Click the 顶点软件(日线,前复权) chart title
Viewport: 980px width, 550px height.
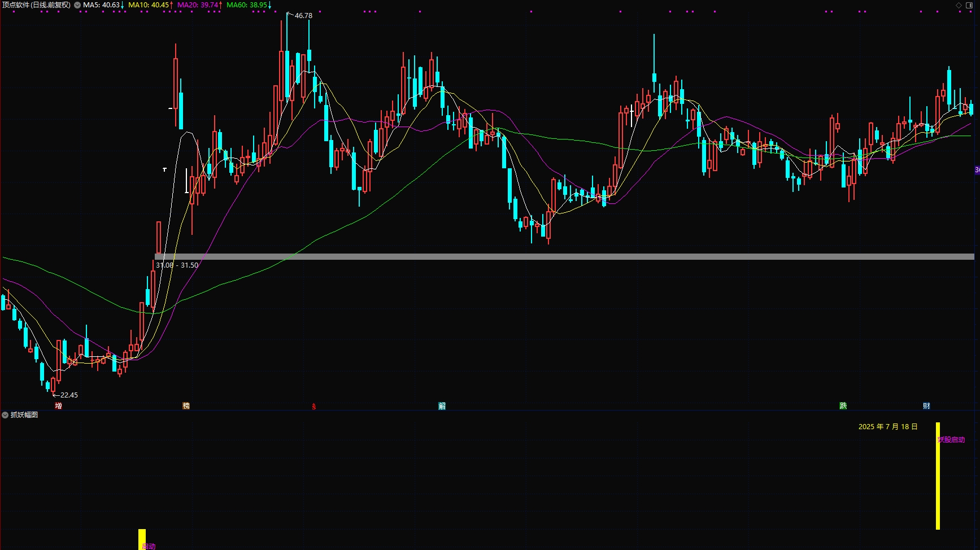click(36, 5)
